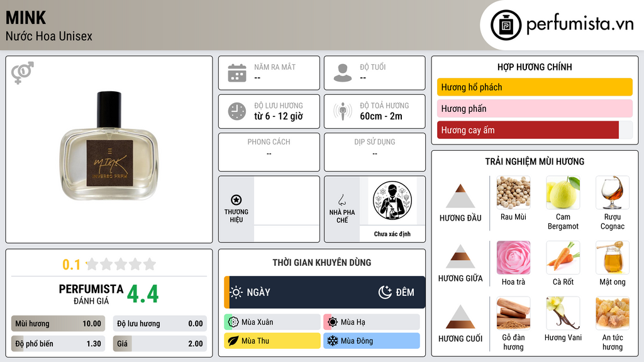Select the Rượu Cognac note image
Image resolution: width=644 pixels, height=362 pixels.
[613, 192]
